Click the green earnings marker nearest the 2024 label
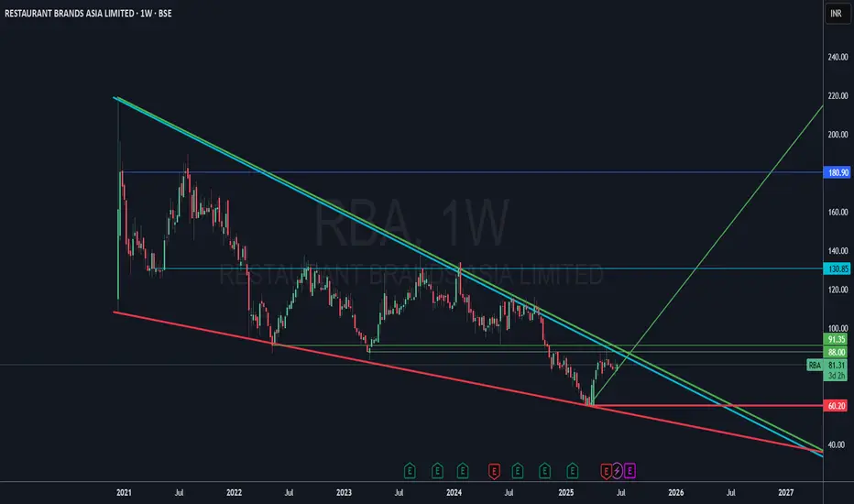Viewport: 854px width, 504px height. [463, 471]
